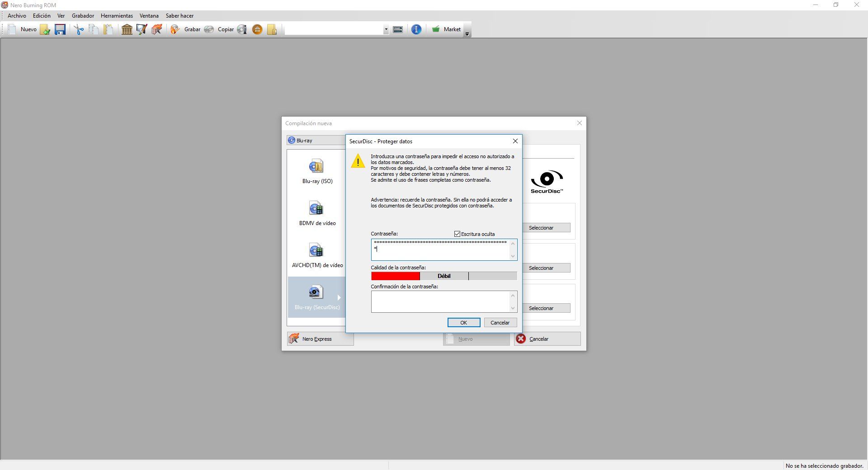Open the Archivo menu
Image resolution: width=868 pixels, height=470 pixels.
17,16
